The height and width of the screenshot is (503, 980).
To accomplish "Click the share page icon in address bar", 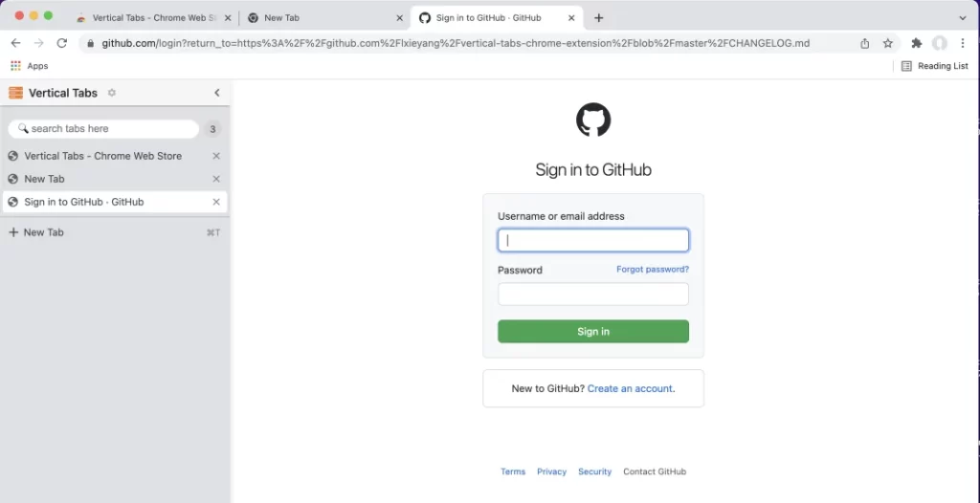I will (x=865, y=43).
